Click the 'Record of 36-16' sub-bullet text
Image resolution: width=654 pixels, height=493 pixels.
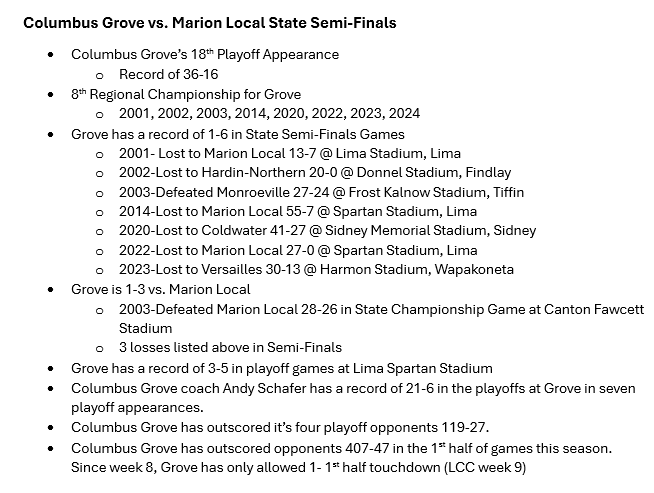(x=169, y=74)
